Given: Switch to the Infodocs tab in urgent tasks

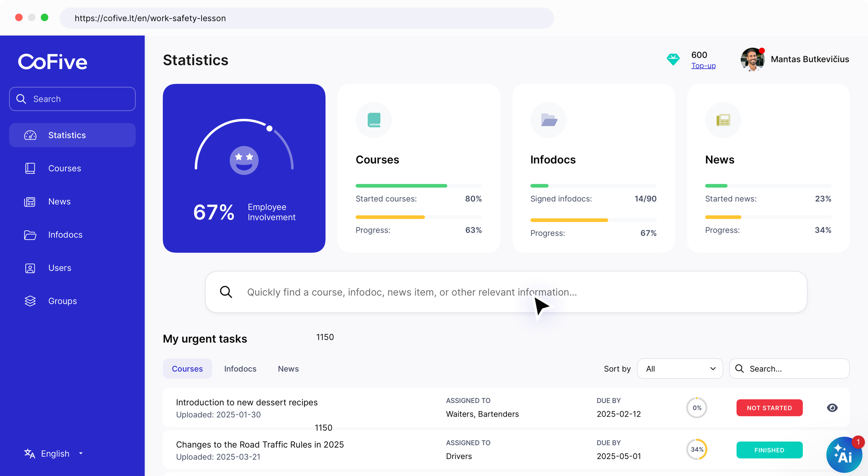Looking at the screenshot, I should [240, 369].
